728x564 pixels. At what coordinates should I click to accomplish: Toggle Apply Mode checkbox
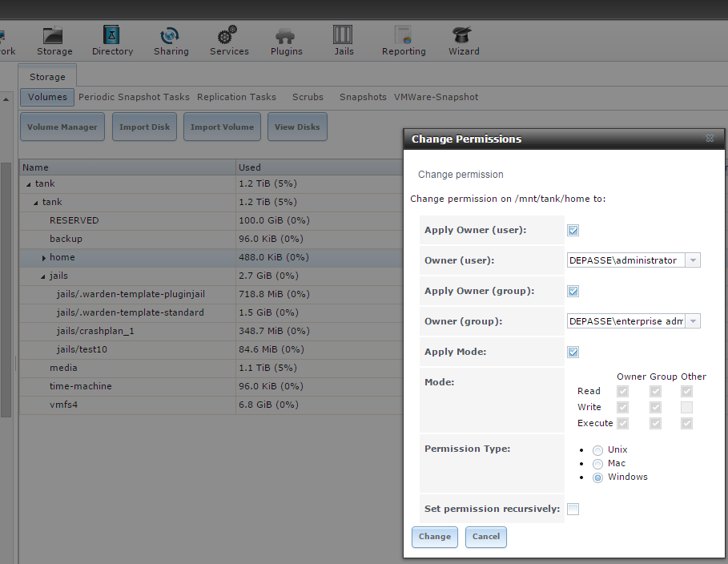pos(573,352)
